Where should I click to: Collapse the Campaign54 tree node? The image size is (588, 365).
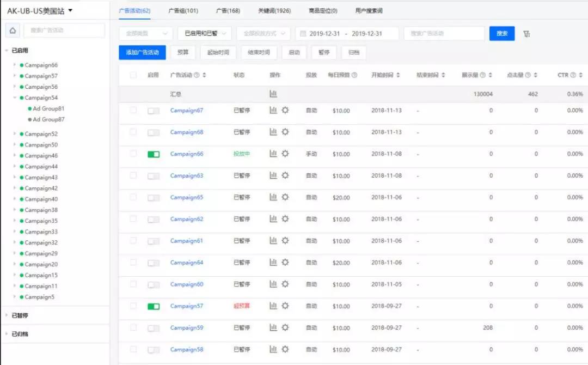pos(14,98)
